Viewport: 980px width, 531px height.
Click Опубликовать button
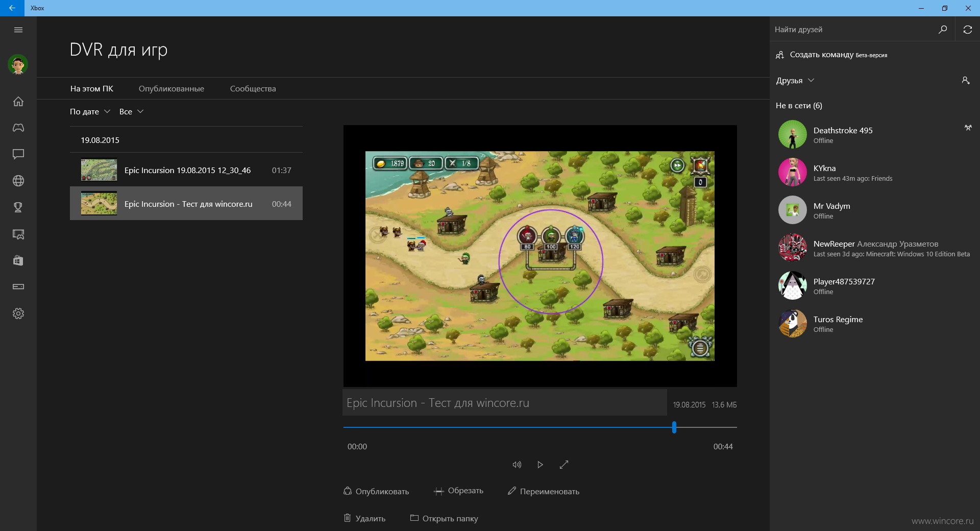376,491
